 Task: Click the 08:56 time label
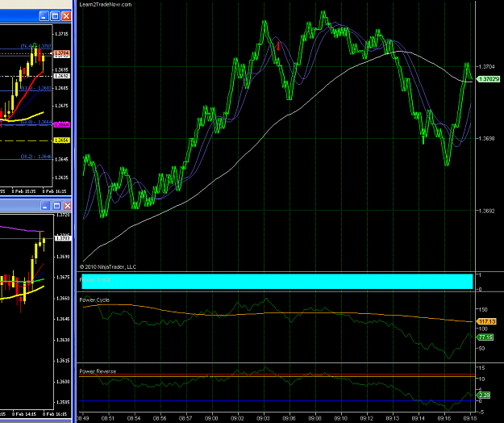tap(160, 418)
